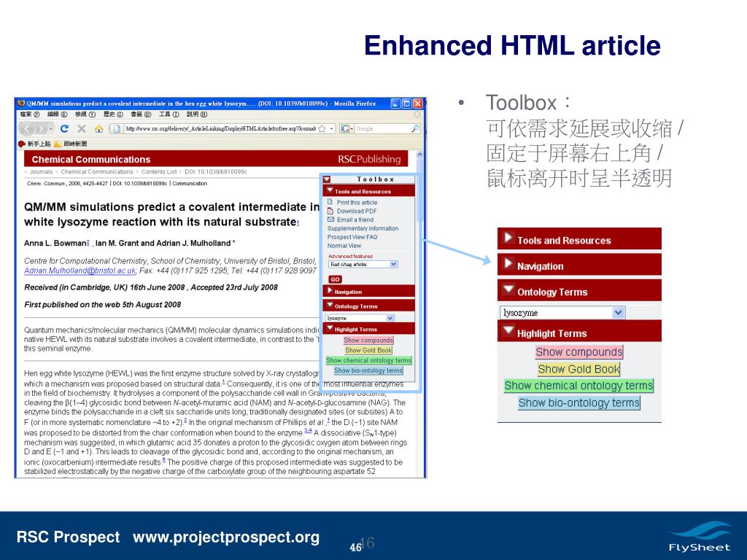
Task: Click Show Gold Book in enlarged callout
Action: point(578,369)
